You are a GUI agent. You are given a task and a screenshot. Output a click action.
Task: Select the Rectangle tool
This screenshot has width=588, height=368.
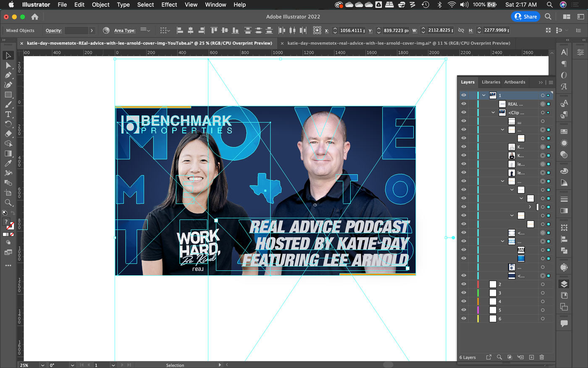[x=8, y=95]
